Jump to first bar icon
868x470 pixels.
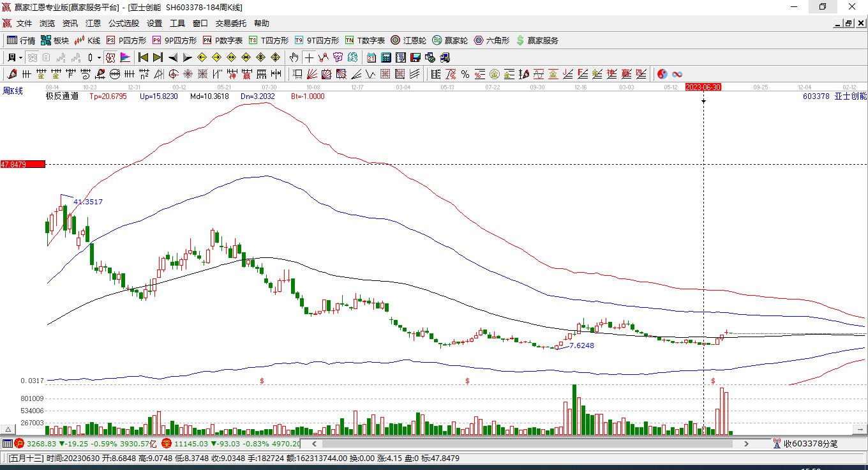143,57
